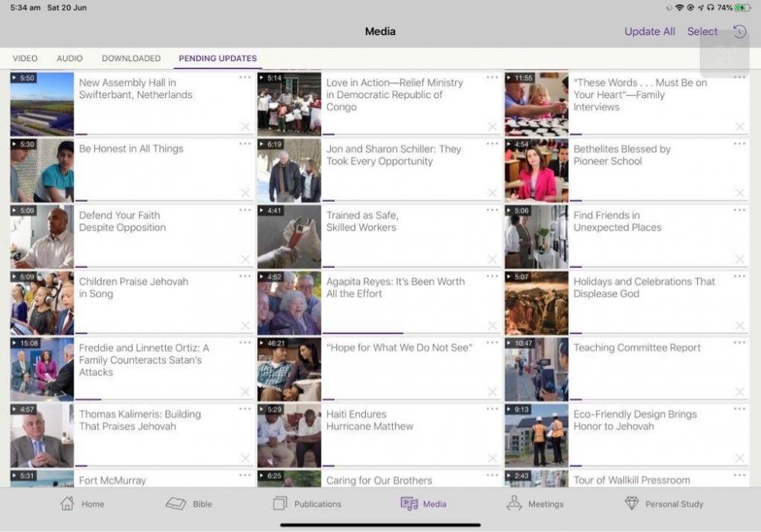Open the Media tab icon in bottom bar

[x=409, y=503]
